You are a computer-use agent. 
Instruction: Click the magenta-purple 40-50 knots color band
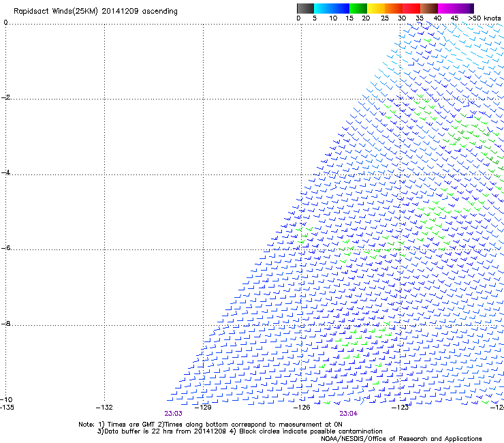[456, 8]
